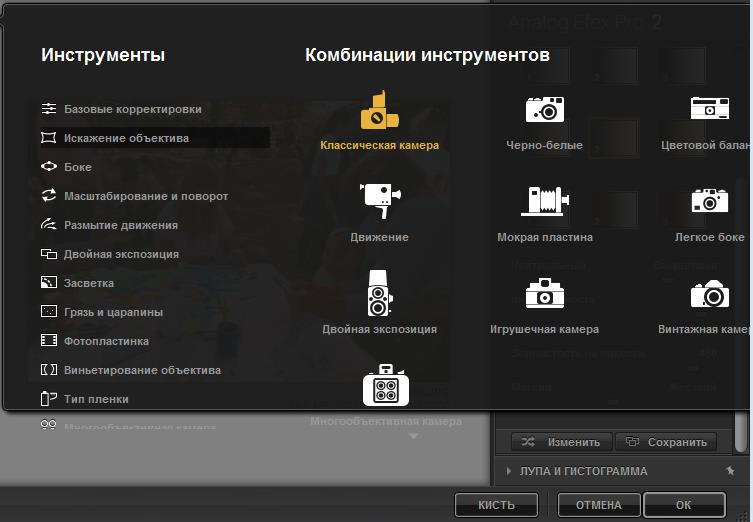Click the Базовые корректировки sliders icon
753x522 pixels.
pos(49,109)
